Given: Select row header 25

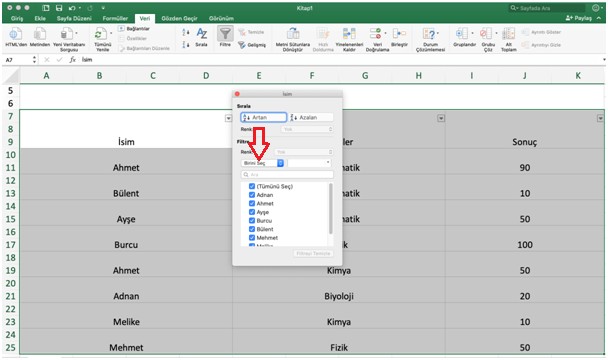Looking at the screenshot, I should coord(10,348).
